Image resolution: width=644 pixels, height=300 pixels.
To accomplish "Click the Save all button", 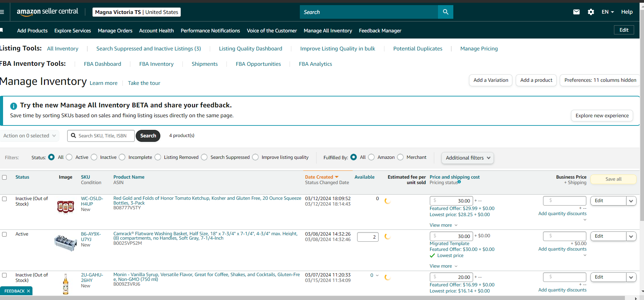I will [x=613, y=179].
